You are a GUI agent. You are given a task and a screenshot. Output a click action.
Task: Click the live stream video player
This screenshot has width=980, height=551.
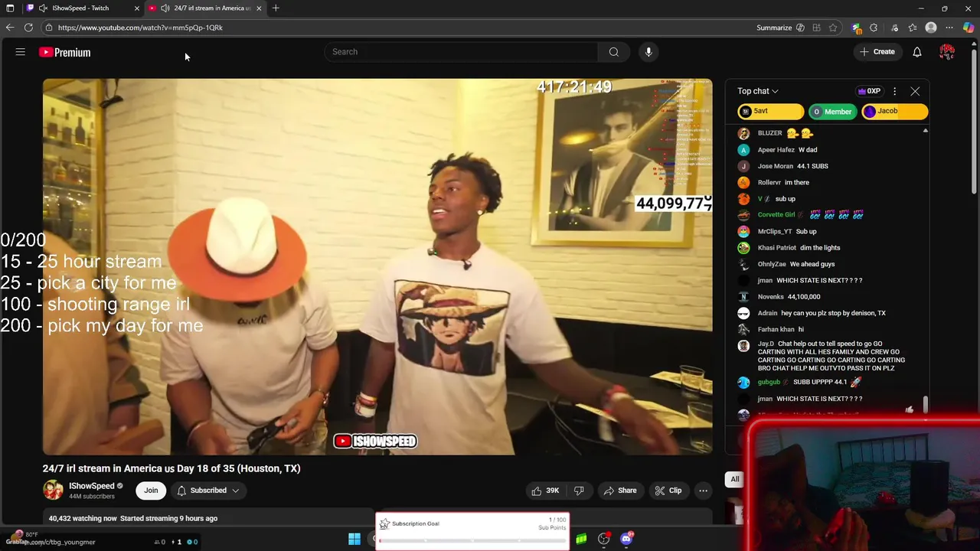click(377, 267)
